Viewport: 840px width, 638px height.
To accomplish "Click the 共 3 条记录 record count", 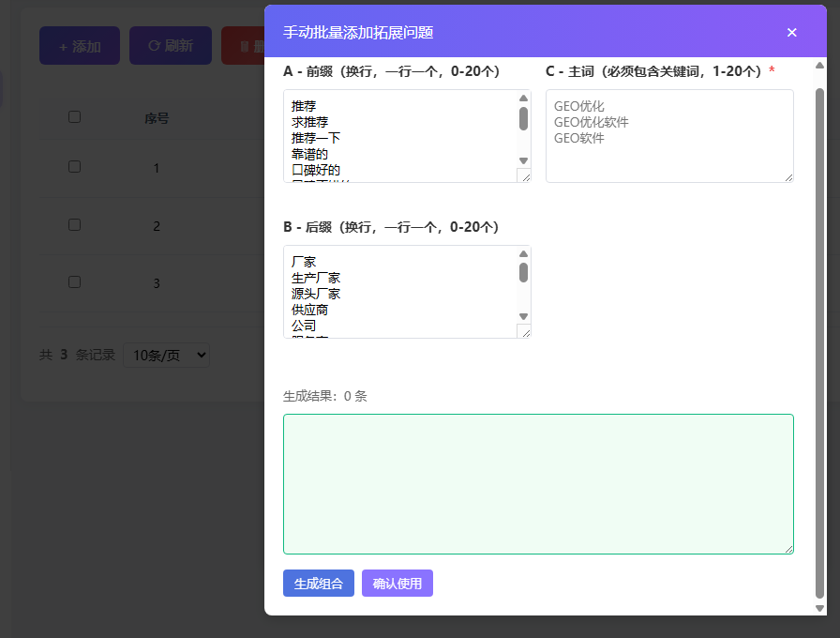I will [77, 355].
